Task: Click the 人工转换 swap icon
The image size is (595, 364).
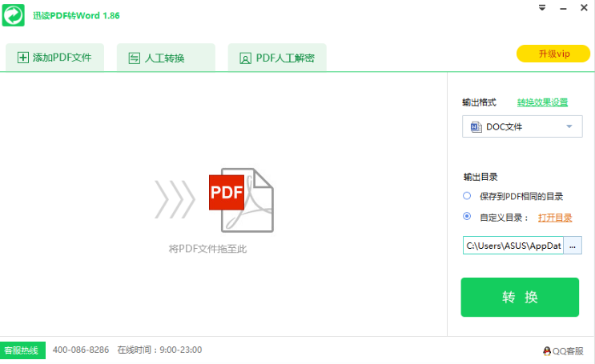Action: click(134, 58)
